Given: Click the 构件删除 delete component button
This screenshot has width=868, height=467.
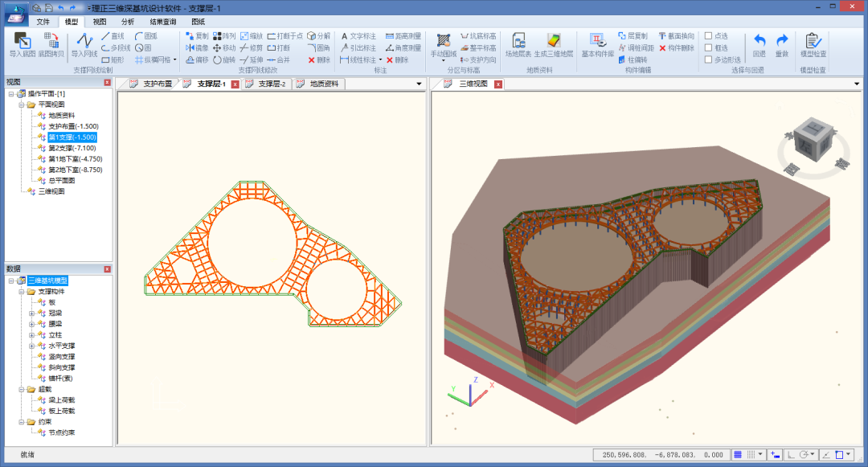Looking at the screenshot, I should [x=676, y=47].
